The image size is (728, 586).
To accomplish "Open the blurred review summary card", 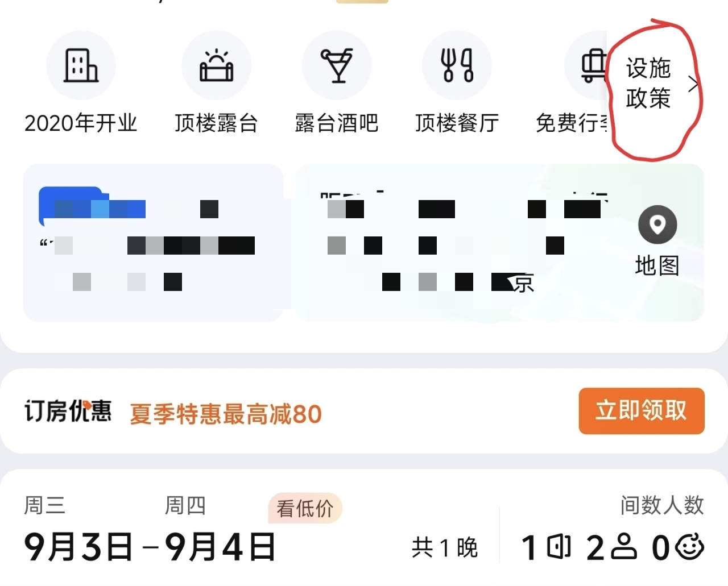I will (153, 243).
